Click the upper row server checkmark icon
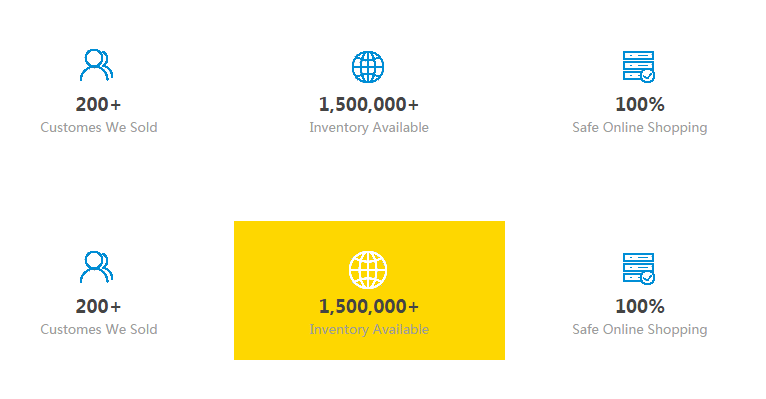 638,66
